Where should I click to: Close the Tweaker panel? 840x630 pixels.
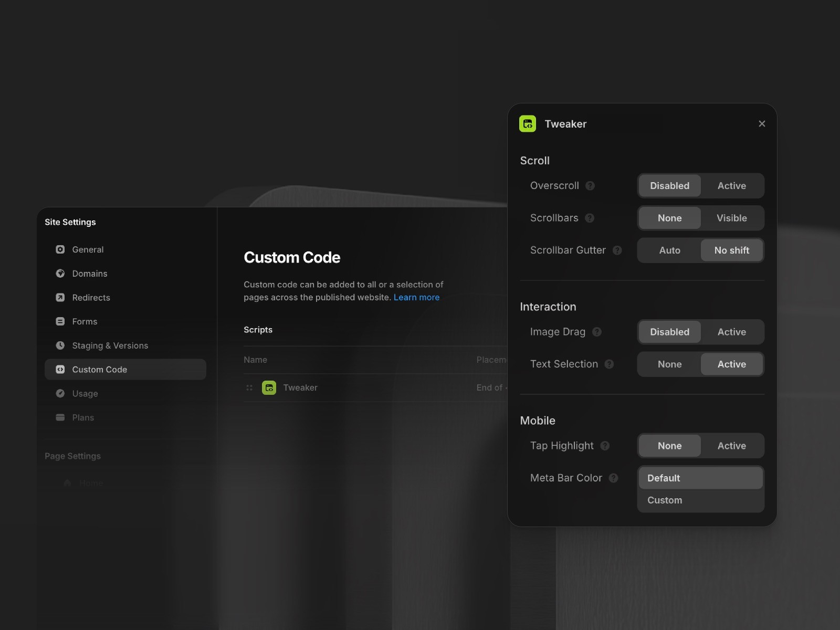coord(762,124)
